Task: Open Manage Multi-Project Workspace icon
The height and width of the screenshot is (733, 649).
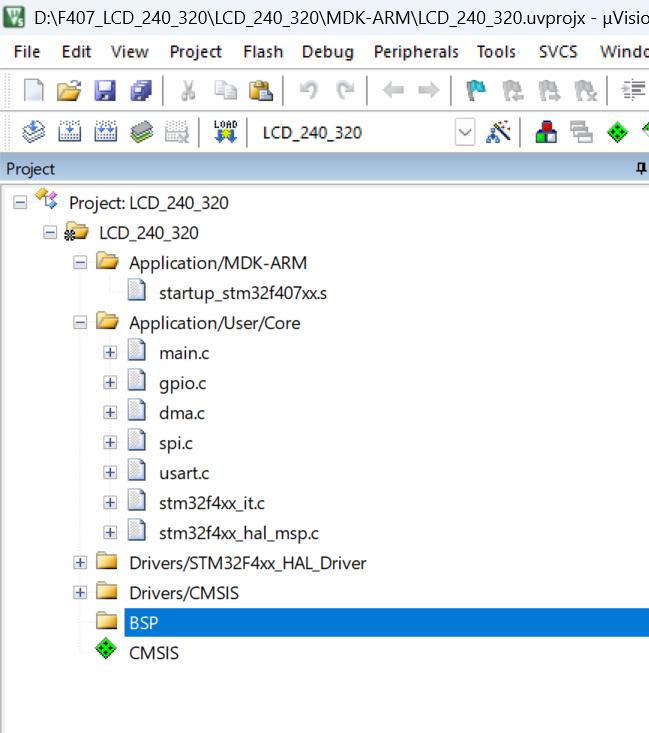Action: (x=581, y=132)
